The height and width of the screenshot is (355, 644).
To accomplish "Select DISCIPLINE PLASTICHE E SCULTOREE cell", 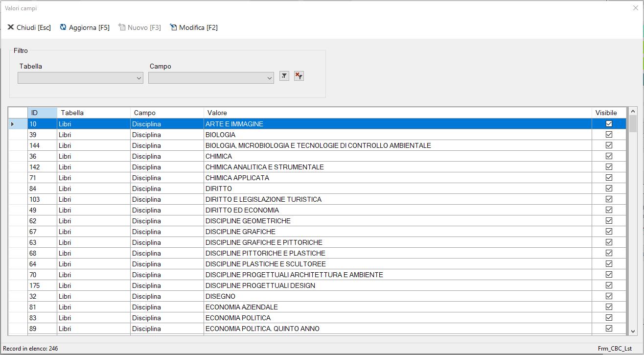I will (398, 264).
